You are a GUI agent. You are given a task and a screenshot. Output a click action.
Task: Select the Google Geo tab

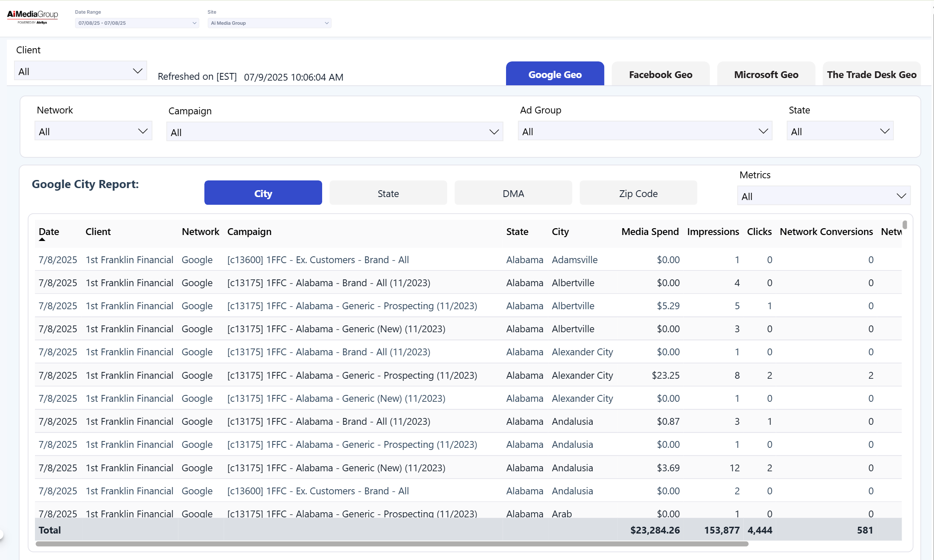(x=555, y=75)
